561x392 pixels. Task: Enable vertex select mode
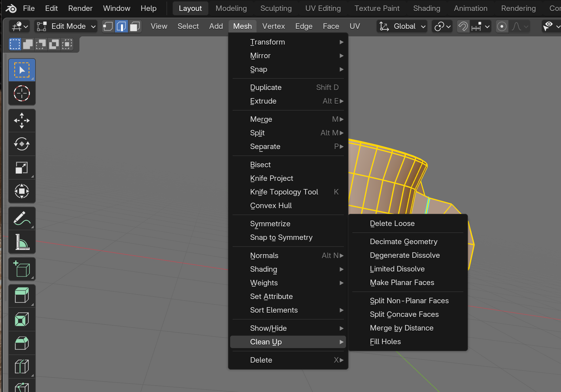tap(108, 26)
